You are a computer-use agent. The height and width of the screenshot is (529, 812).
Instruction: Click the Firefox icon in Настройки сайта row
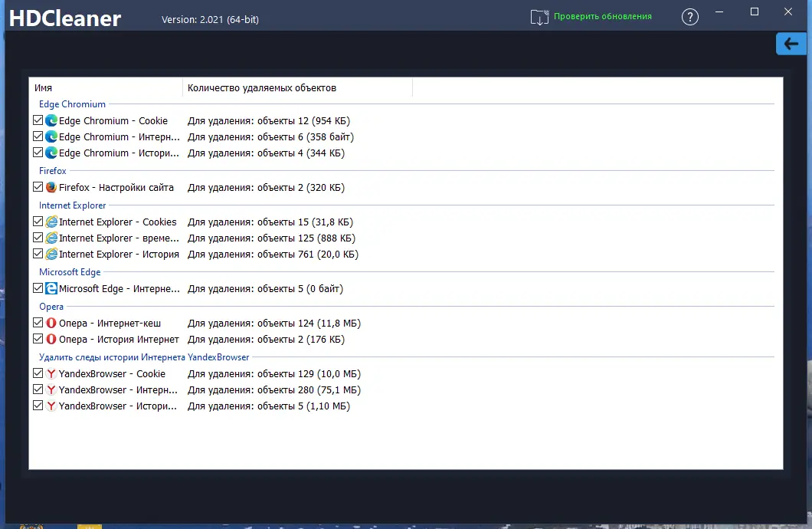[x=51, y=188]
